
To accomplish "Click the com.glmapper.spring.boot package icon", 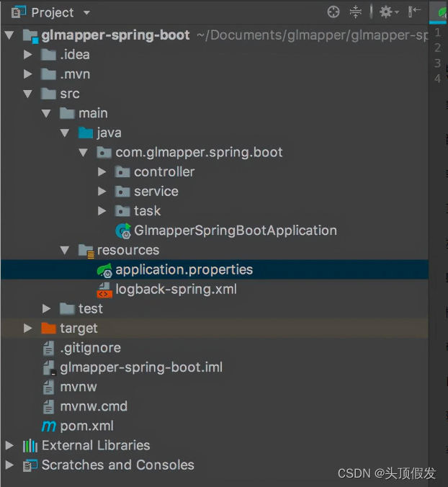I will pos(104,153).
